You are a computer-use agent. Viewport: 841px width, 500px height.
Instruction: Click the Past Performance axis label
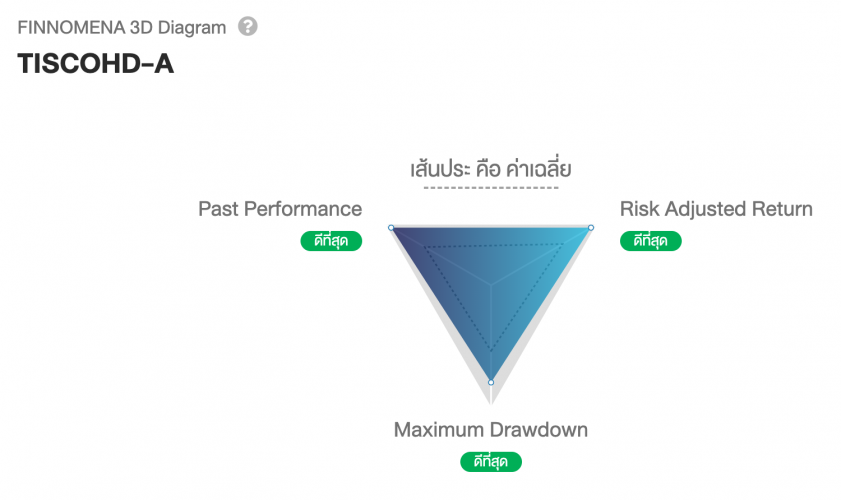280,209
